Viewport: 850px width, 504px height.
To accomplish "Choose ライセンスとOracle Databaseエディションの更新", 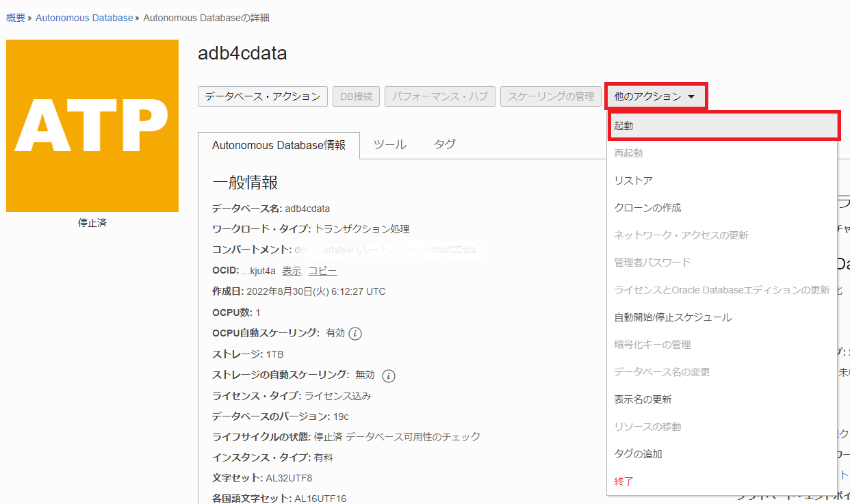I will point(722,290).
